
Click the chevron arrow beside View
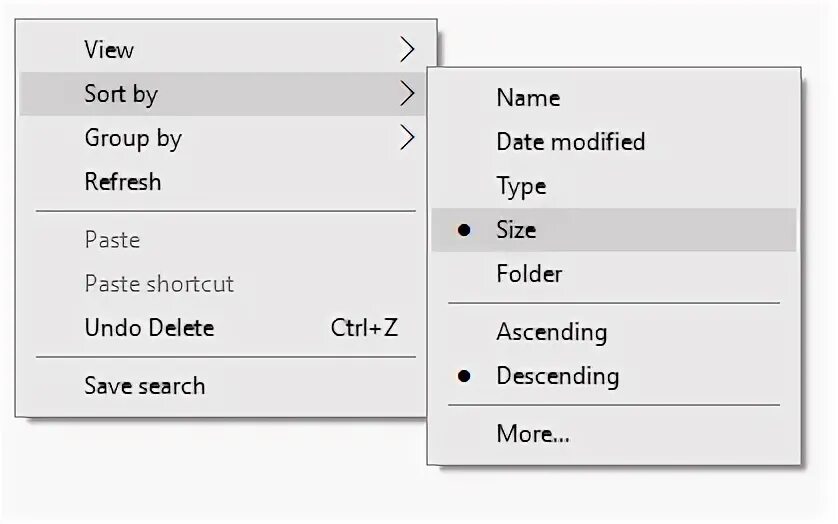click(406, 49)
